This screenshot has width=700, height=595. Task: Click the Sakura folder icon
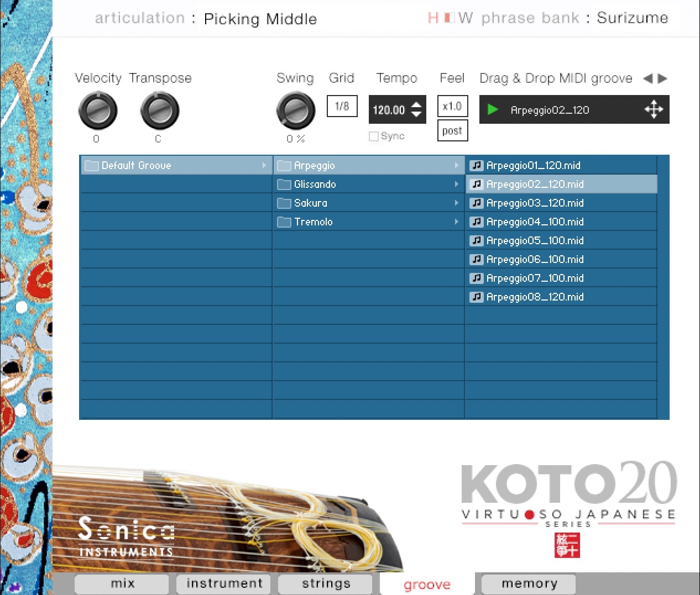tap(284, 203)
